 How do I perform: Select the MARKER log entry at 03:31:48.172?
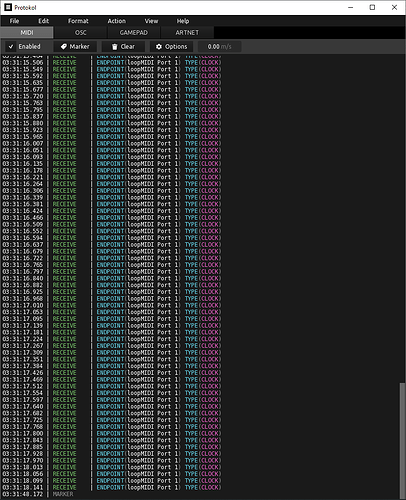coord(37,494)
